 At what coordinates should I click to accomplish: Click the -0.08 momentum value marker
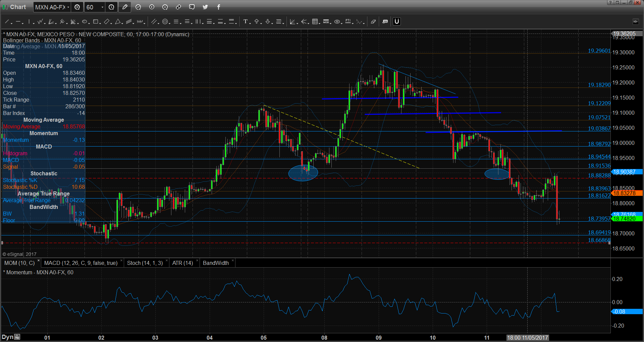626,311
